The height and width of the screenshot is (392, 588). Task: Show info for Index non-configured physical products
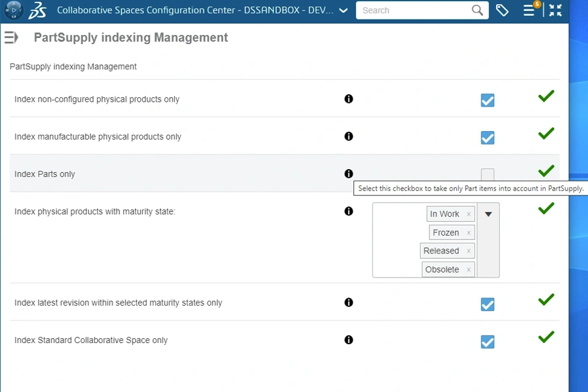pos(349,99)
